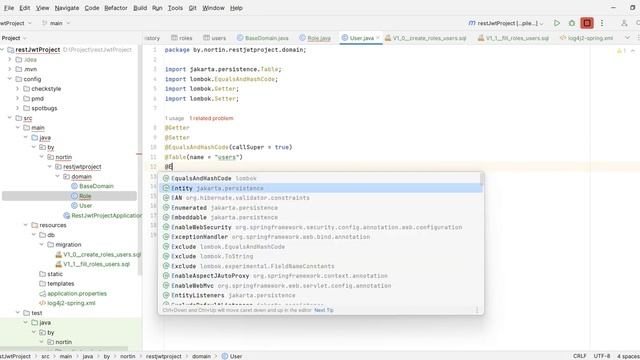Click the 1 related problem hint
This screenshot has height=360, width=640.
tap(211, 118)
